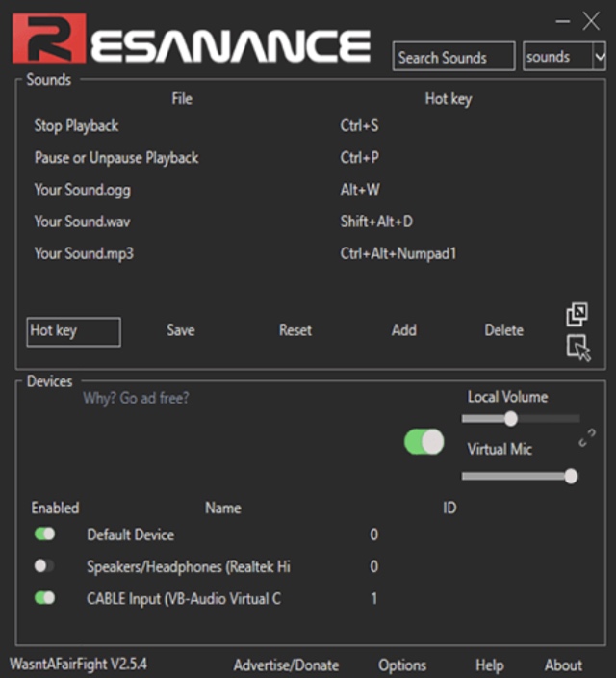Toggle the Default Device enabled switch
The height and width of the screenshot is (678, 616).
coord(44,535)
